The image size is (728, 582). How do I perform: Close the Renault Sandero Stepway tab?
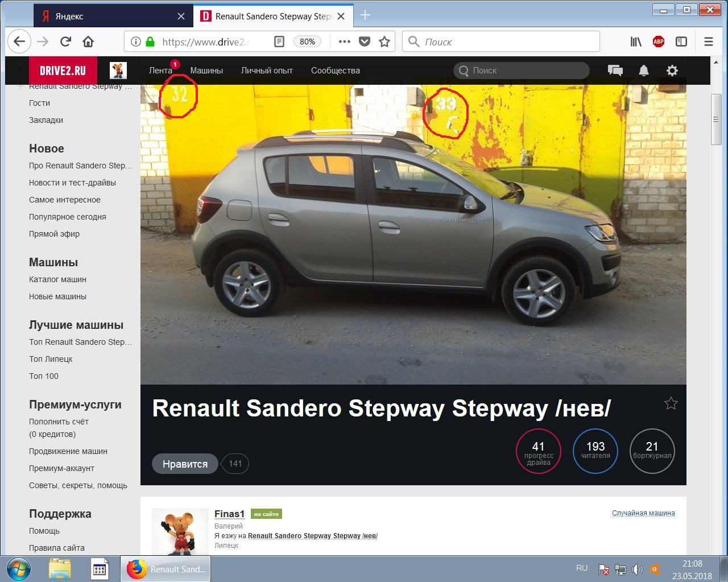pyautogui.click(x=341, y=16)
